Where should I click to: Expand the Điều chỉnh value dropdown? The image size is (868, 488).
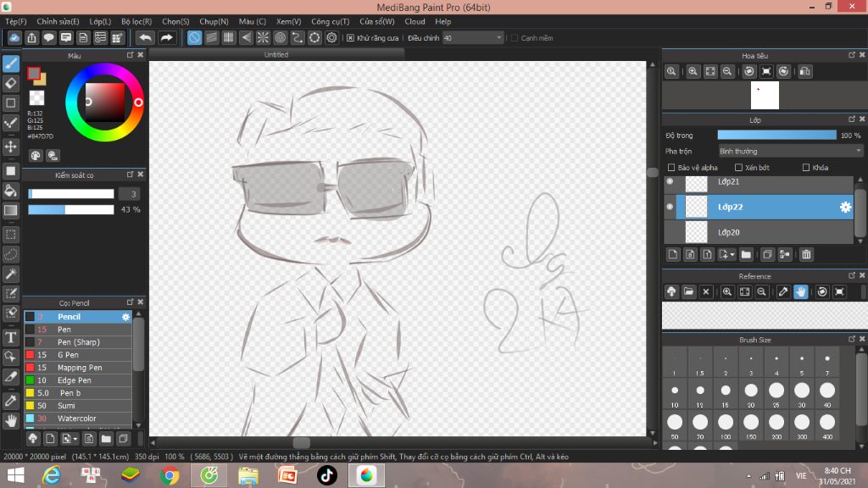click(498, 38)
